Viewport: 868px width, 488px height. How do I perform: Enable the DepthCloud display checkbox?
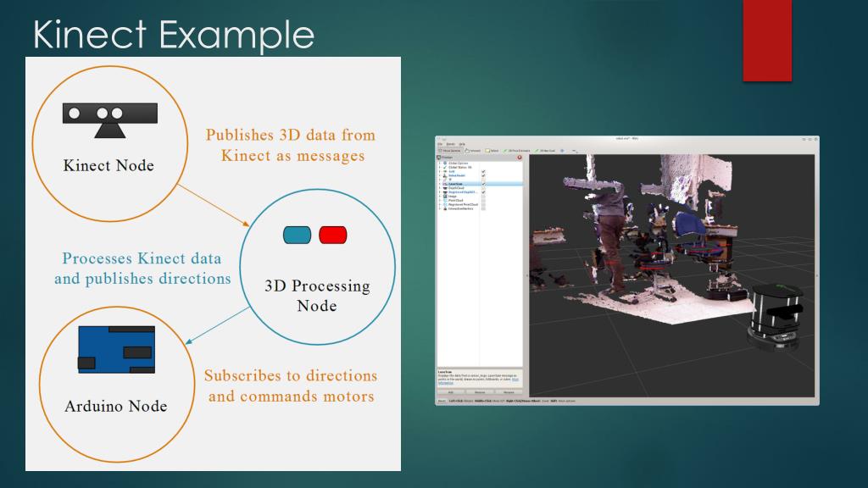pyautogui.click(x=483, y=188)
